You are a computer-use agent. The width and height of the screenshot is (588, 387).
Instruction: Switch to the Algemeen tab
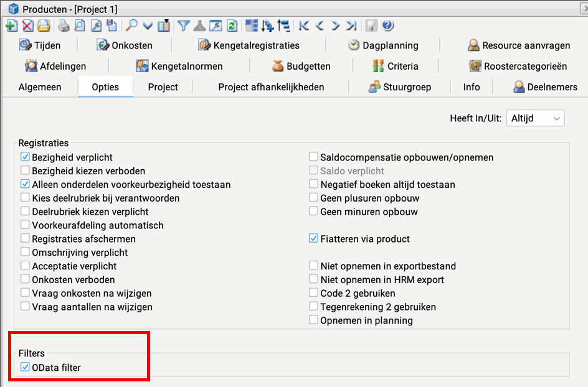click(x=40, y=87)
